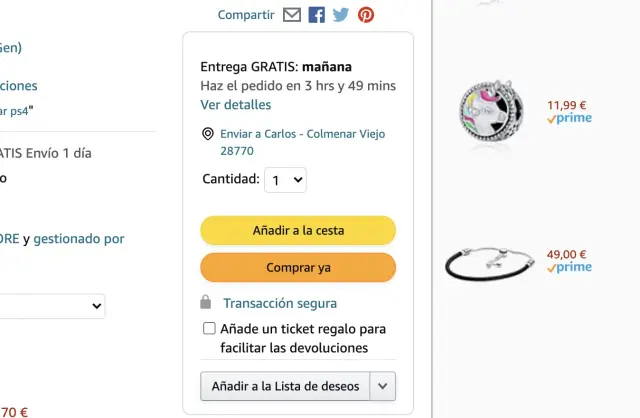Expand wish list options arrow
The width and height of the screenshot is (640, 418).
pyautogui.click(x=383, y=386)
